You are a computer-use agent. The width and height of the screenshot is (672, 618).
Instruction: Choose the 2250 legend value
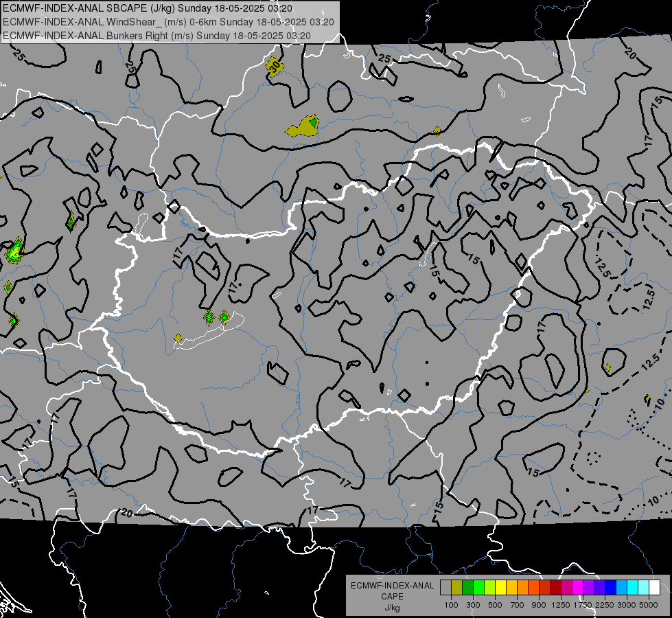(605, 605)
